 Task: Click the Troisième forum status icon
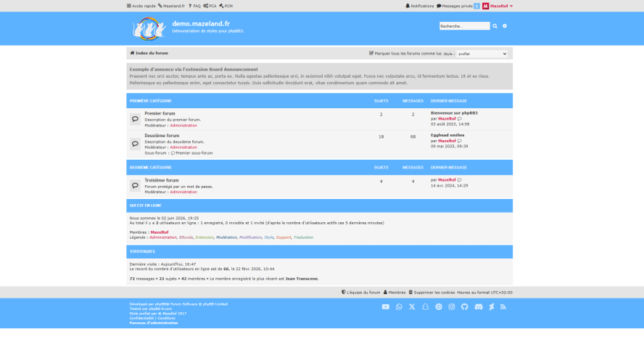135,185
